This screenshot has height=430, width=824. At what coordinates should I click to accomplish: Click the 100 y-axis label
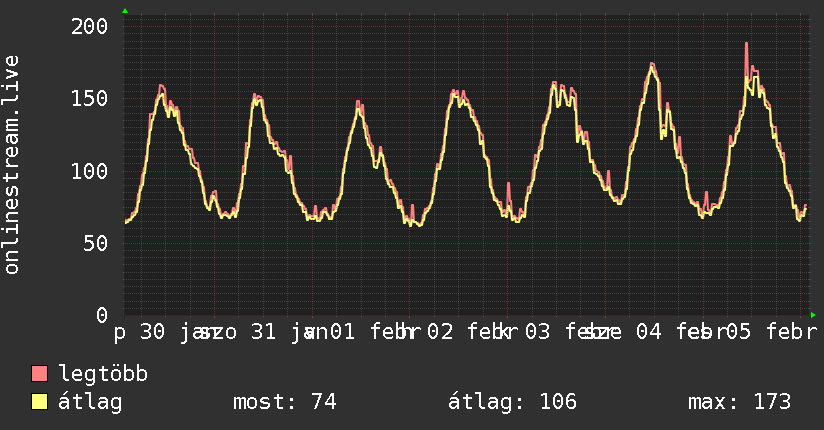click(89, 171)
